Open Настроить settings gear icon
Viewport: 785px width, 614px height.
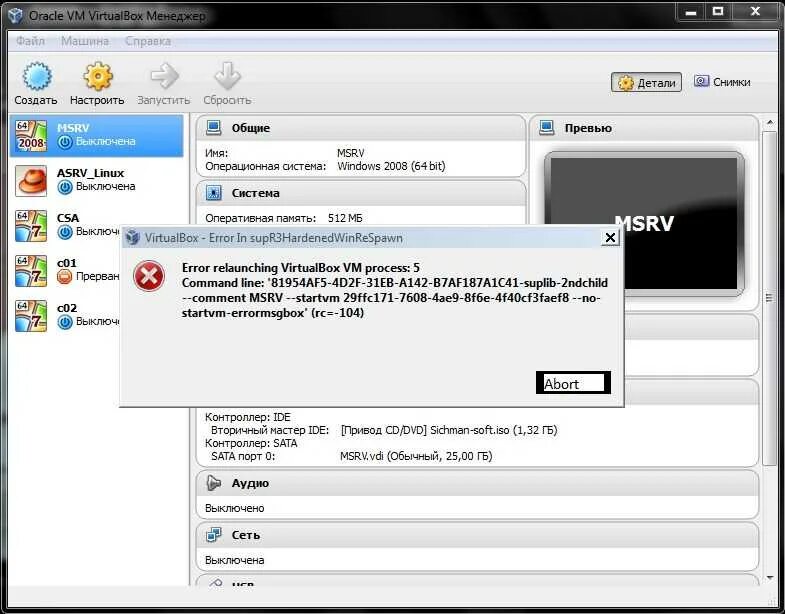98,76
